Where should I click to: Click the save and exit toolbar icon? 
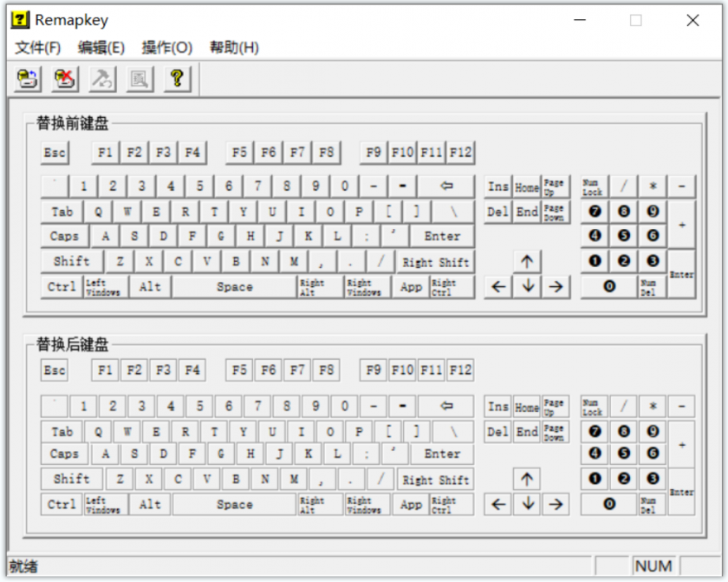pos(29,79)
